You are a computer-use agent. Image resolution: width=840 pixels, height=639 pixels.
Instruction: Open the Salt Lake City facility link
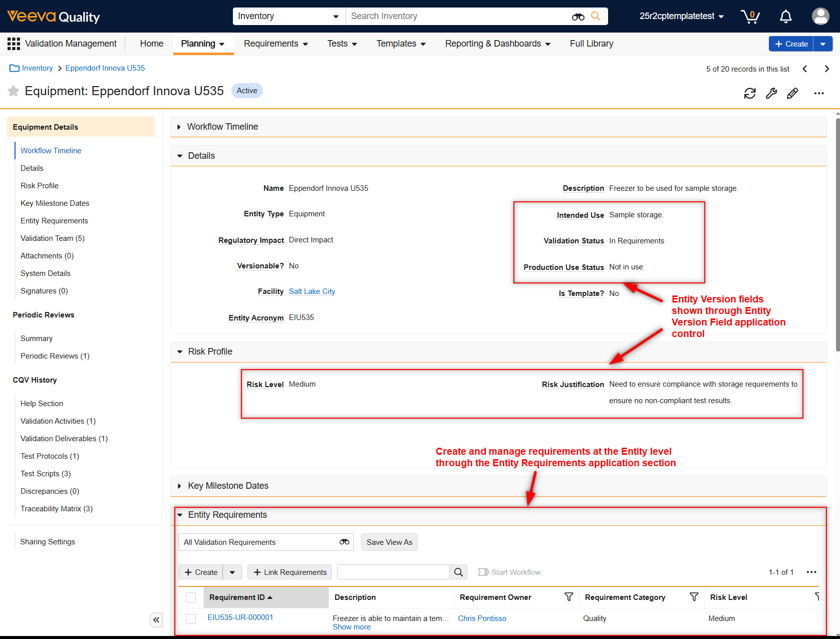[x=312, y=291]
